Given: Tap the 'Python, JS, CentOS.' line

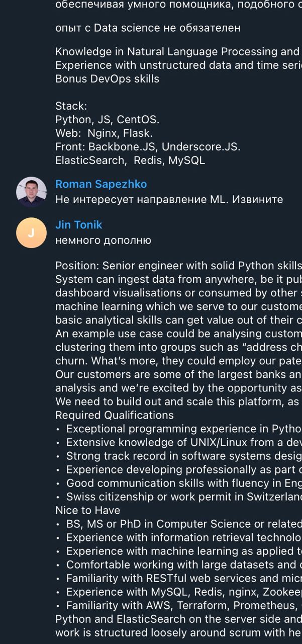Looking at the screenshot, I should click(x=108, y=120).
